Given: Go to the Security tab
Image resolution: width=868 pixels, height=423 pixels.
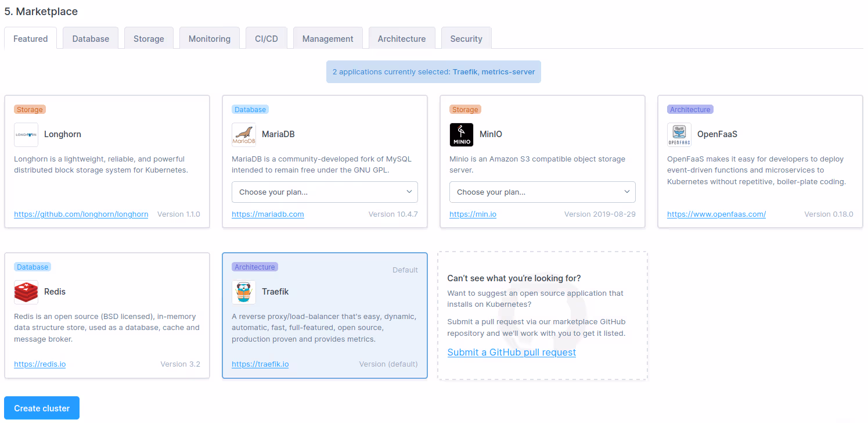Looking at the screenshot, I should (466, 39).
